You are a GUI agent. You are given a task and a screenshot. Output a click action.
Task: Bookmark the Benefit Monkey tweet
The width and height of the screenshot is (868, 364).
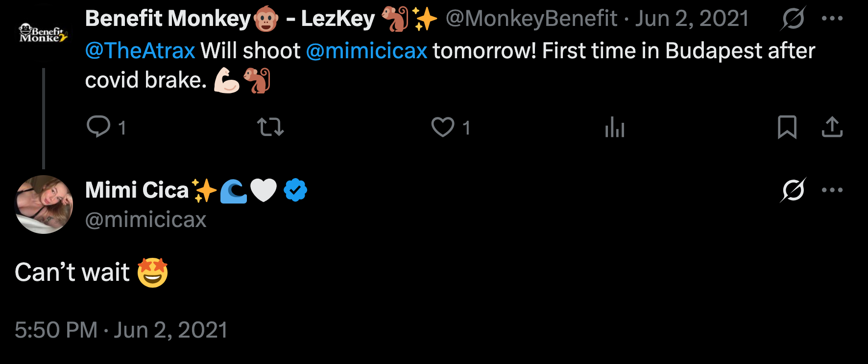(x=787, y=127)
